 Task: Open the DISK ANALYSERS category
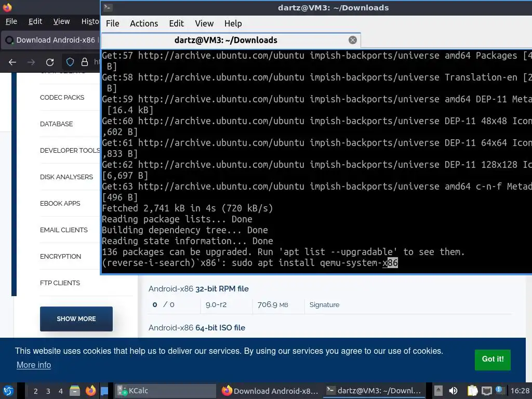pyautogui.click(x=66, y=177)
